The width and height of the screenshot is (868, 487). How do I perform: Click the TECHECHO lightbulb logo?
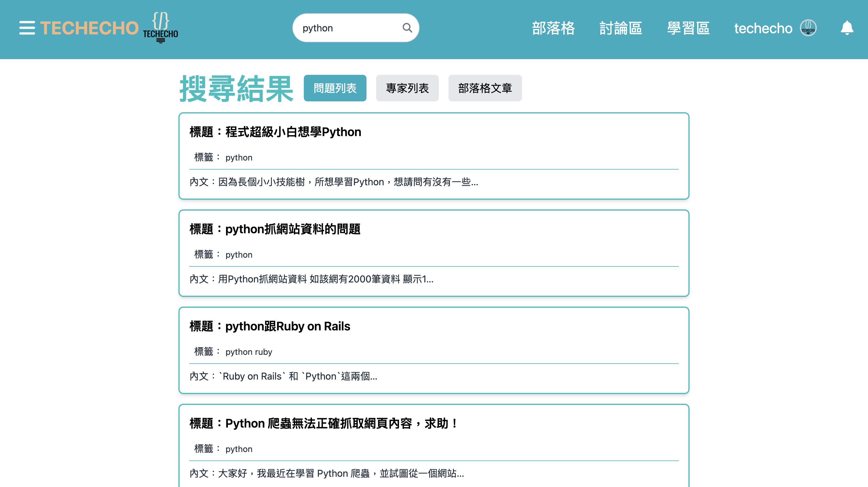(160, 28)
